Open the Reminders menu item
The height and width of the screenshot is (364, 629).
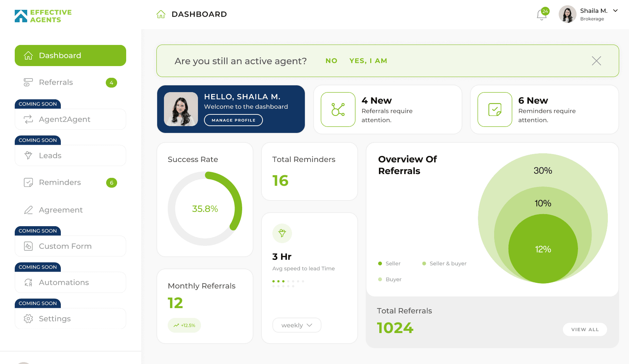60,182
